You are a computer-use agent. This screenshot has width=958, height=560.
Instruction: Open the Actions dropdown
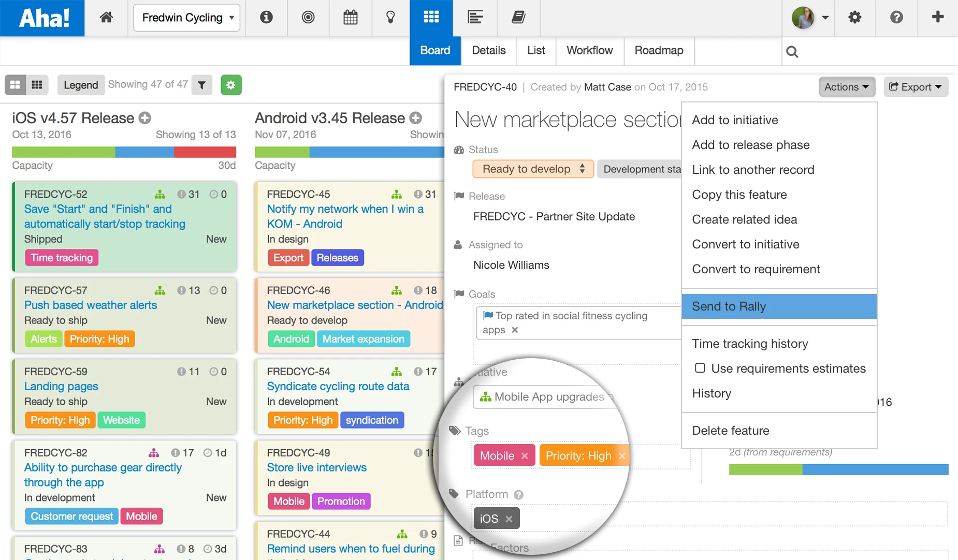point(847,87)
